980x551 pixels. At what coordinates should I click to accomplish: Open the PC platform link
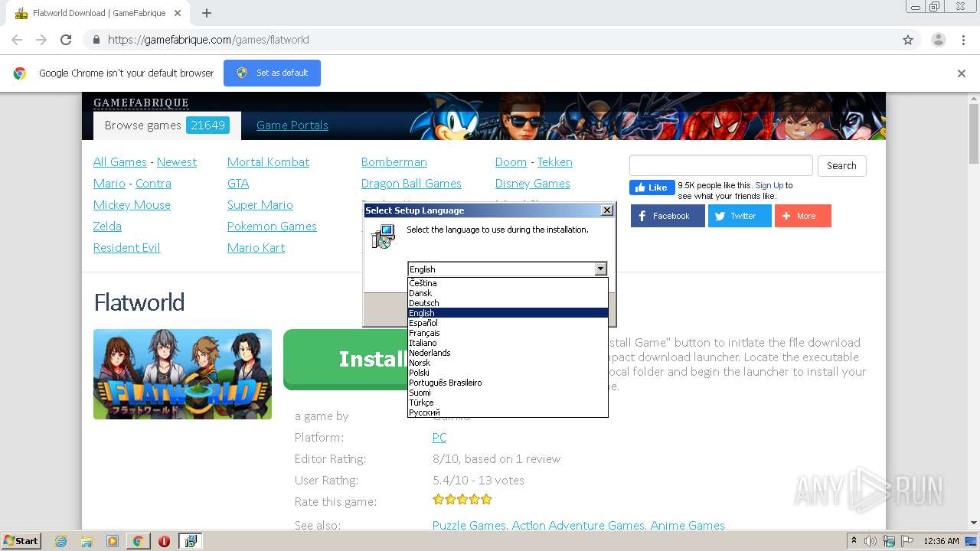439,438
